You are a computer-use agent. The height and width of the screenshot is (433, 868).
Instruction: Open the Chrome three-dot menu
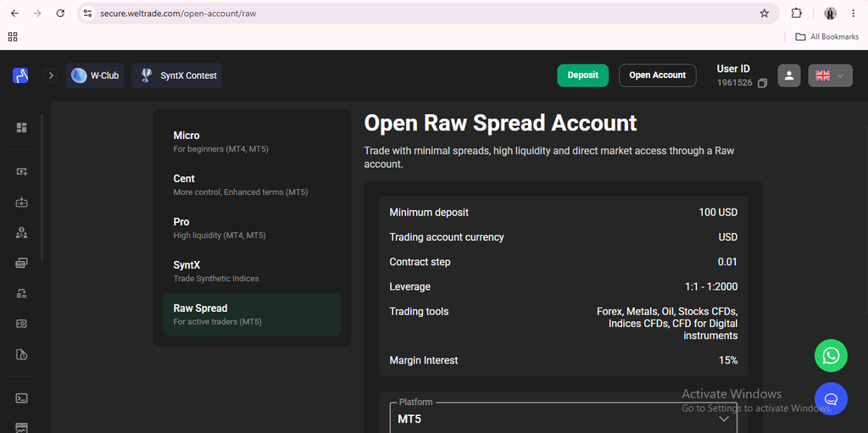pyautogui.click(x=853, y=14)
